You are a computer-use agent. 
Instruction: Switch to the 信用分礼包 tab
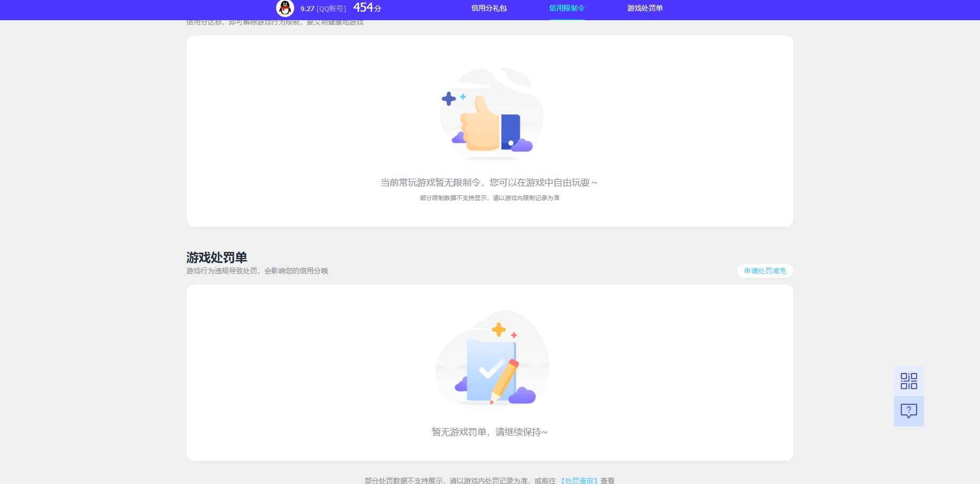[x=488, y=9]
